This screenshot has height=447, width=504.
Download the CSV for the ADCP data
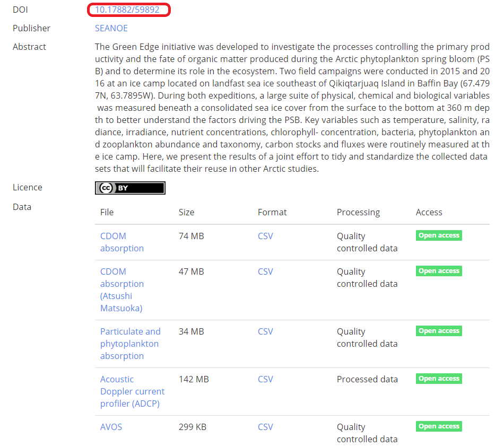pyautogui.click(x=265, y=379)
